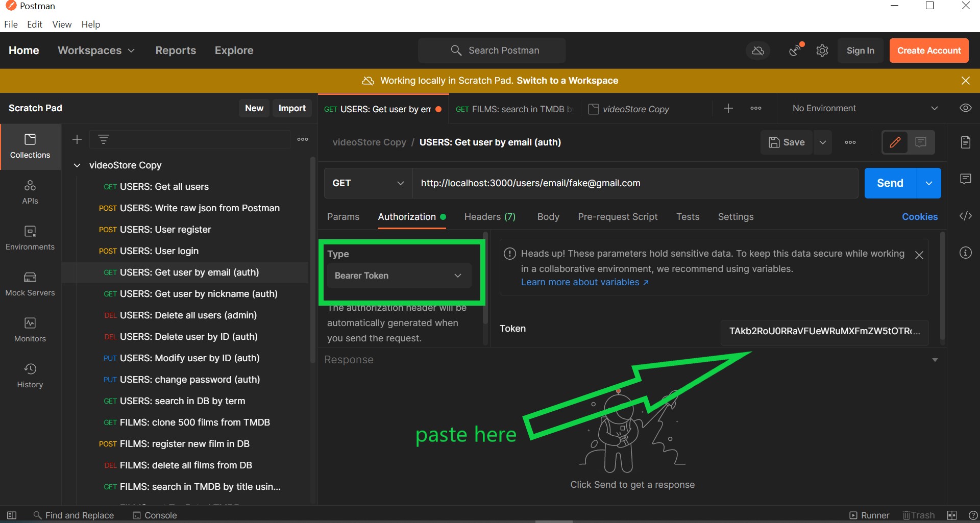Switch to the Body tab
Image resolution: width=980 pixels, height=523 pixels.
click(x=548, y=217)
